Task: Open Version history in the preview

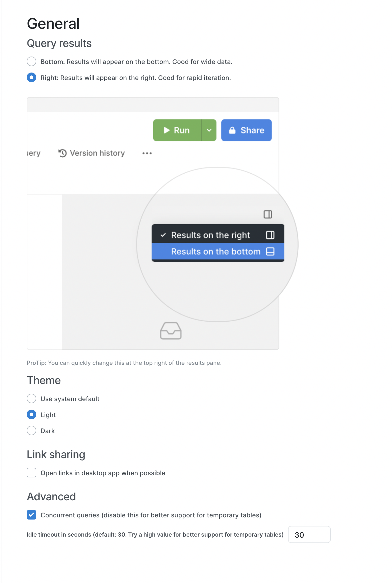Action: click(91, 153)
